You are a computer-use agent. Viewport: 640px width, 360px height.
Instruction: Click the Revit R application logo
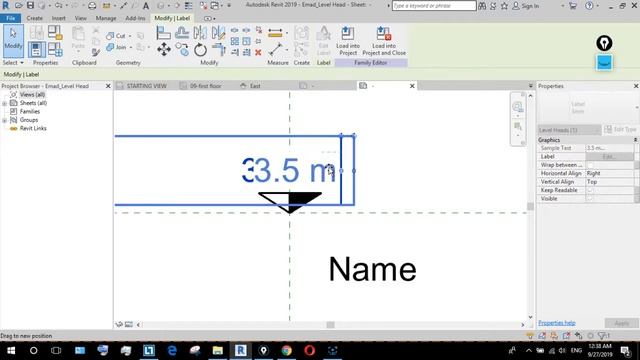tap(5, 6)
